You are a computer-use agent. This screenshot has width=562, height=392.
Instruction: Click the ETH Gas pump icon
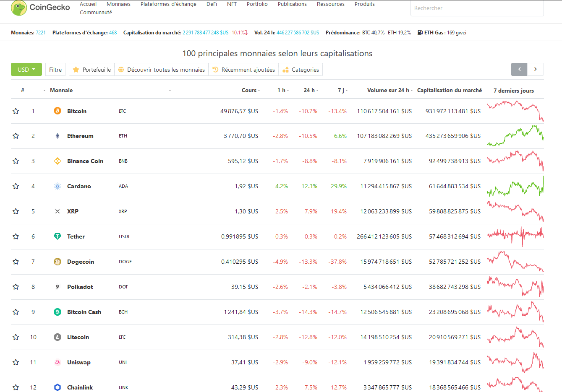[x=420, y=33]
